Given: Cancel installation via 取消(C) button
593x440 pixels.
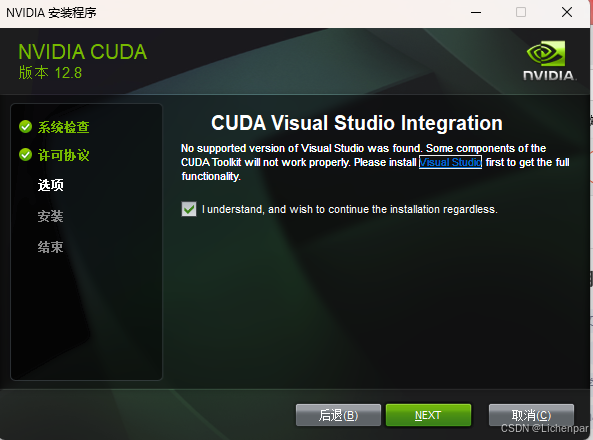Looking at the screenshot, I should pos(531,415).
